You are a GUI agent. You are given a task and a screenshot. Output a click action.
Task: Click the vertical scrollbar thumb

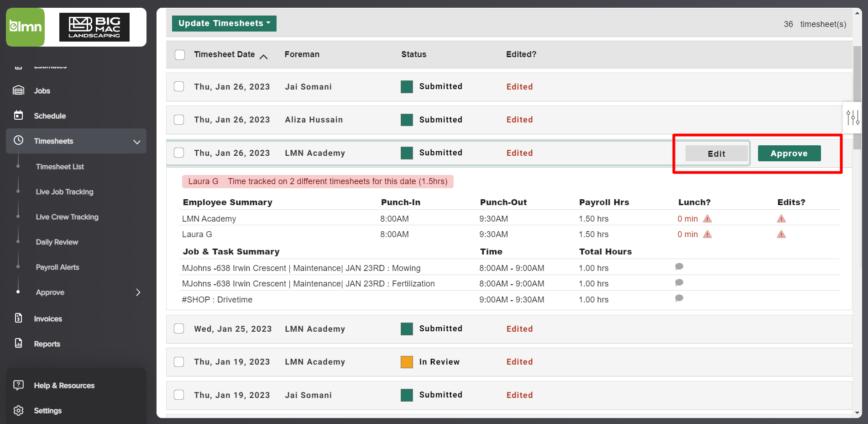pyautogui.click(x=857, y=97)
